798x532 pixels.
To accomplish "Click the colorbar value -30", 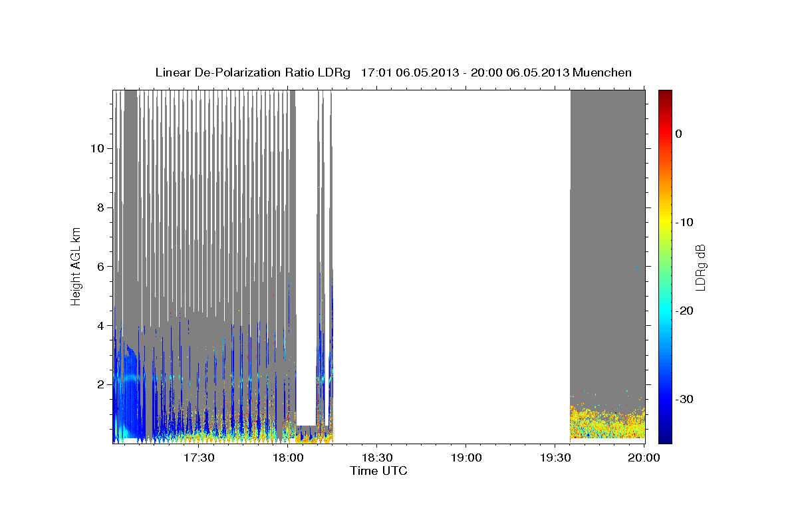I will click(x=684, y=399).
